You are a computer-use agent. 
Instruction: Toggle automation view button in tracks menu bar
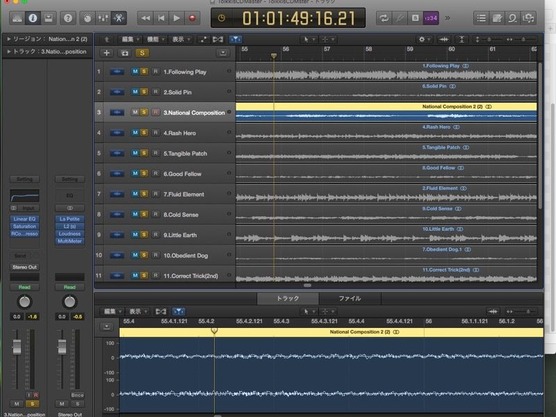pyautogui.click(x=203, y=39)
